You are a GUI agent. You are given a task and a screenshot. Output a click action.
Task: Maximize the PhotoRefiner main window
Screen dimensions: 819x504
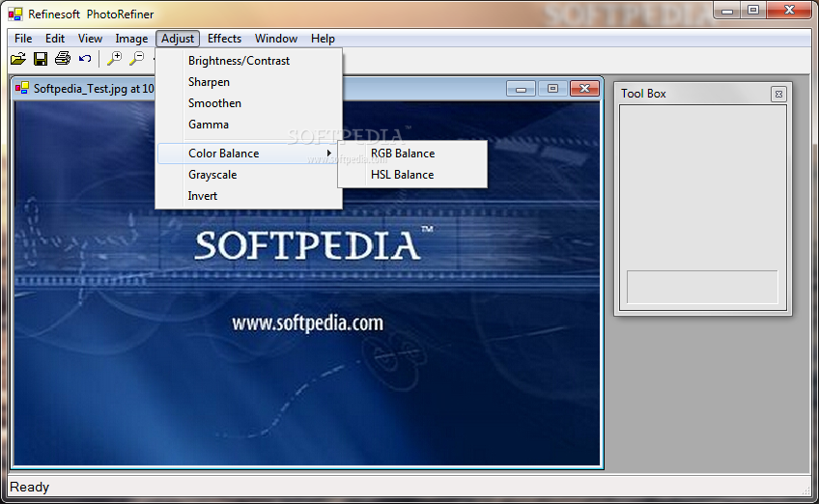753,11
